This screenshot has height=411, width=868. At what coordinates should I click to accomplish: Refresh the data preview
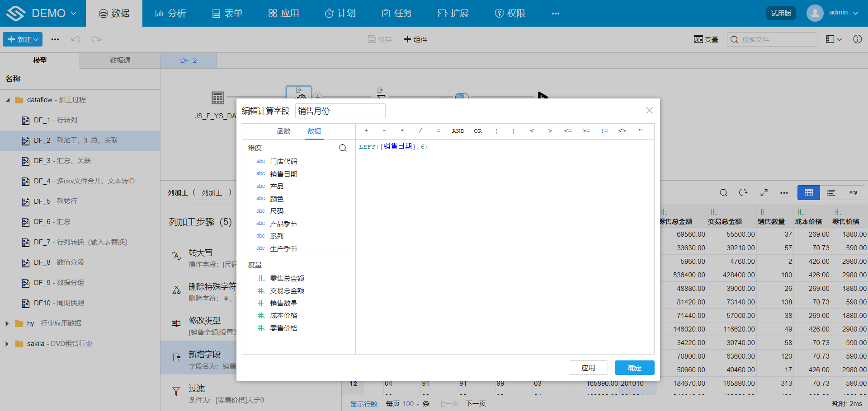(743, 193)
